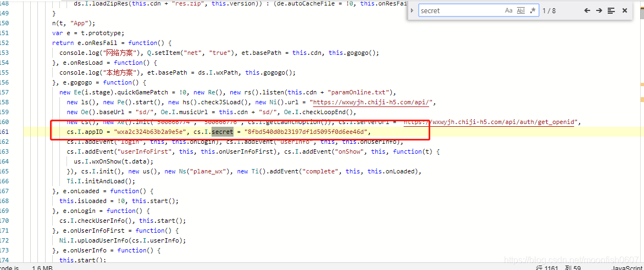
Task: Click "us.I.wxOnShow(t.data);" on line 164
Action: click(113, 161)
